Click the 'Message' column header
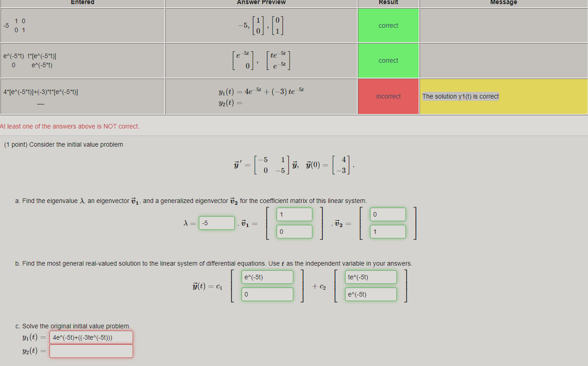Image resolution: width=588 pixels, height=366 pixels. tap(504, 2)
